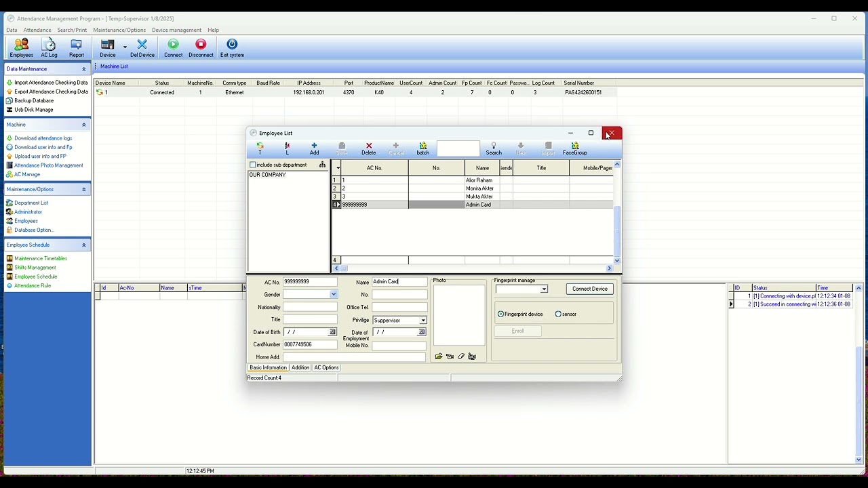868x488 pixels.
Task: Click Download attendance logs link
Action: coord(43,138)
